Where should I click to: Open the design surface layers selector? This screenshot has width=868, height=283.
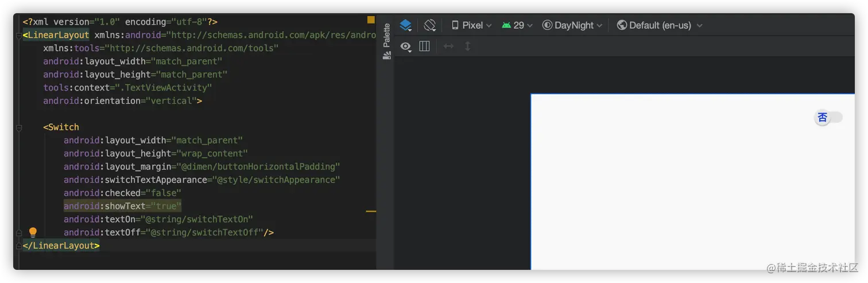click(x=406, y=25)
